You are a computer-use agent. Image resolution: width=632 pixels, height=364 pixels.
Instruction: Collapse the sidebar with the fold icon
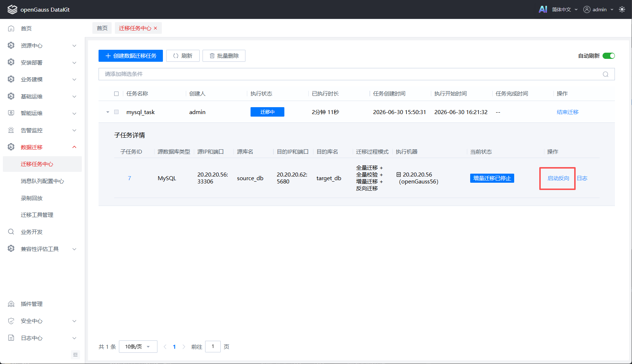click(75, 355)
